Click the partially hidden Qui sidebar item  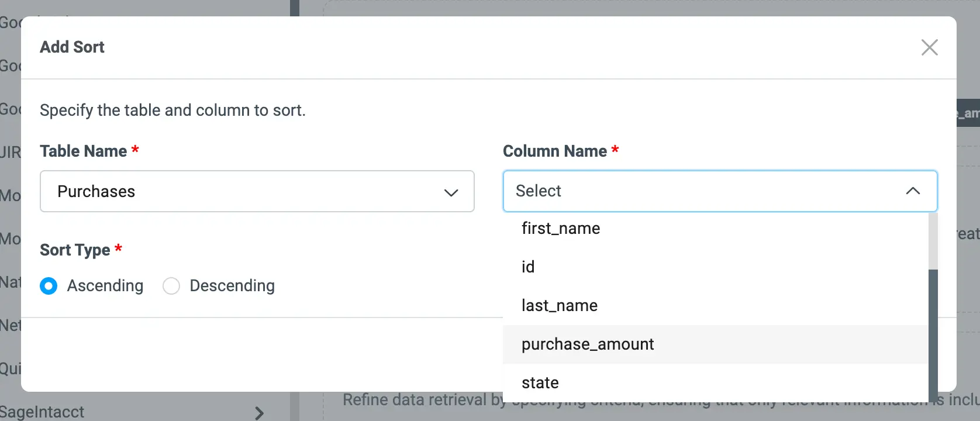11,369
